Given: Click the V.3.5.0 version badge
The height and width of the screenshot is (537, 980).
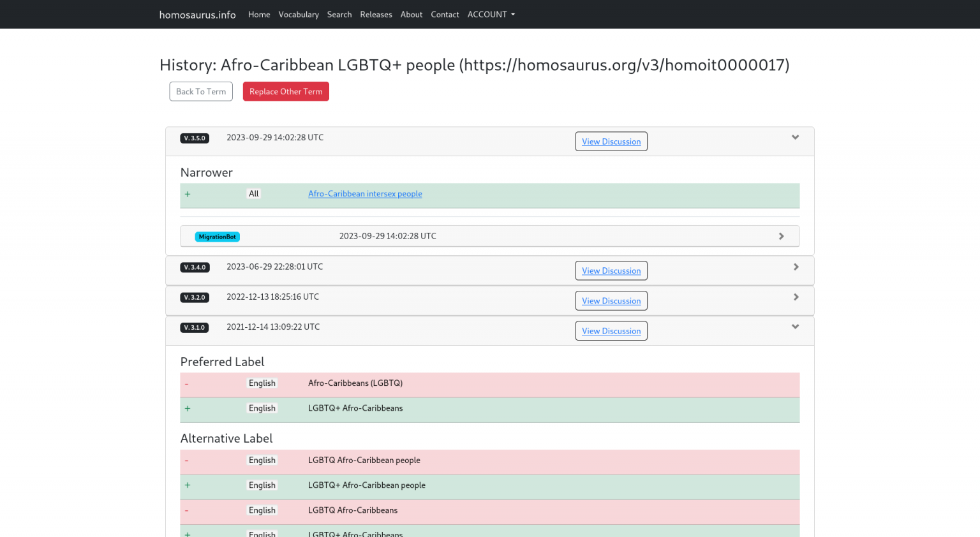Looking at the screenshot, I should click(x=195, y=138).
